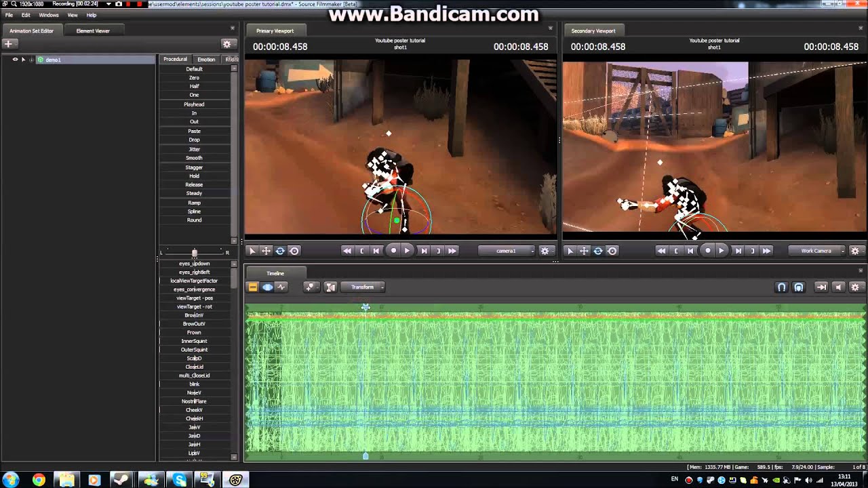Adjust the left-right balance slider
This screenshot has width=868, height=488.
195,253
